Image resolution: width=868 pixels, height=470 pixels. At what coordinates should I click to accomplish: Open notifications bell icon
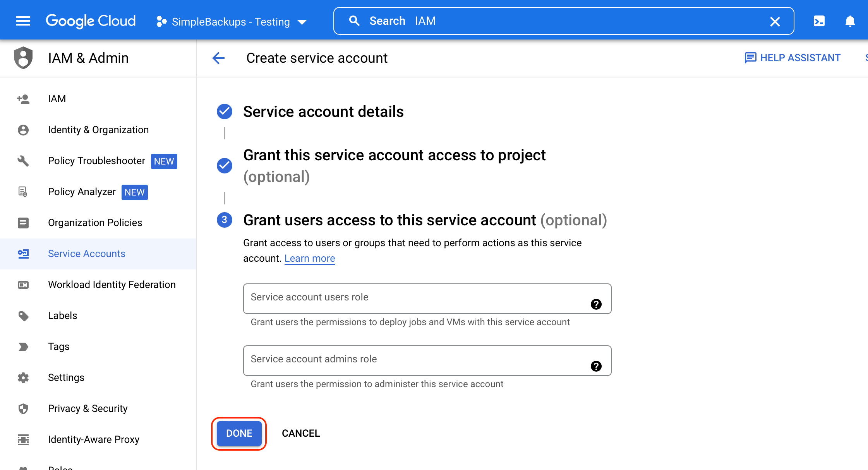pyautogui.click(x=850, y=21)
